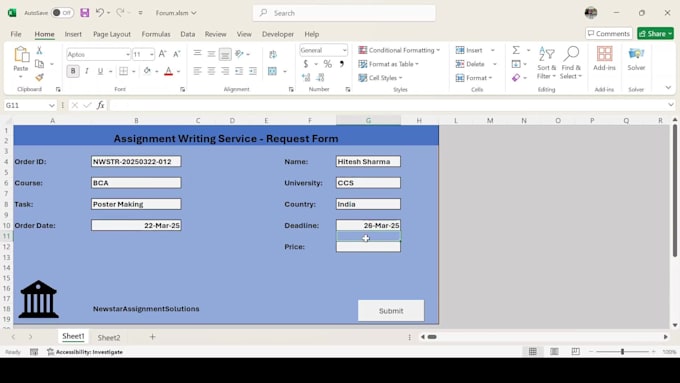Decrease font size icon
Viewport: 680px width, 383px height.
click(177, 54)
